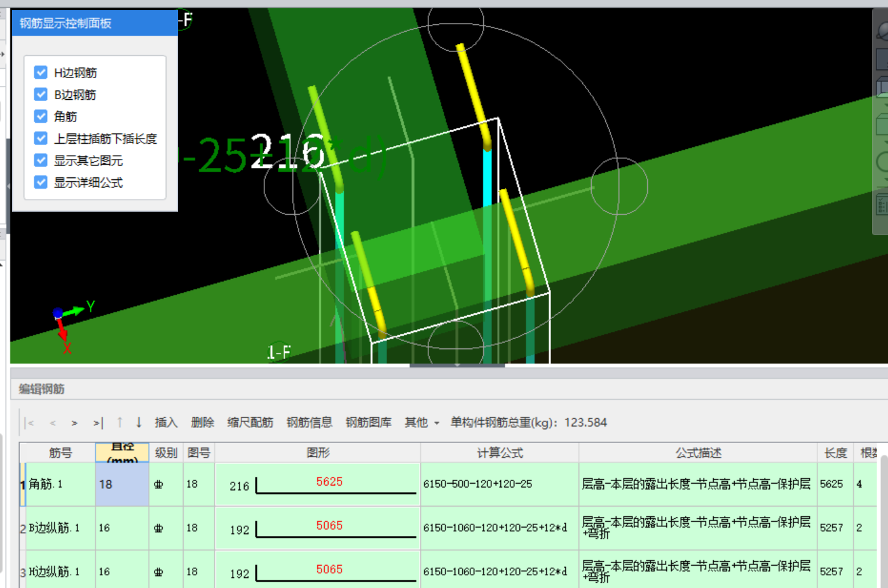Jump to last rebar record arrow
The image size is (888, 588).
pyautogui.click(x=98, y=423)
